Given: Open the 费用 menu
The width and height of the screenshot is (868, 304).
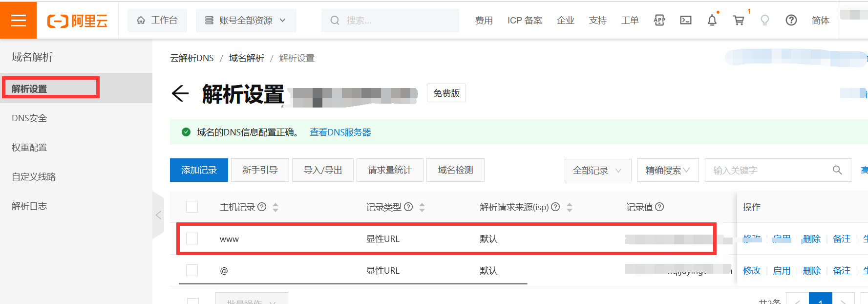Looking at the screenshot, I should [x=484, y=21].
